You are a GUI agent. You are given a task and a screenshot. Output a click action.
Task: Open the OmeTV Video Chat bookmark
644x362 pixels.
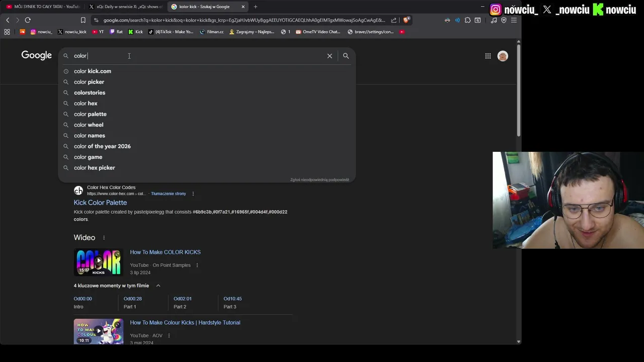tap(318, 32)
